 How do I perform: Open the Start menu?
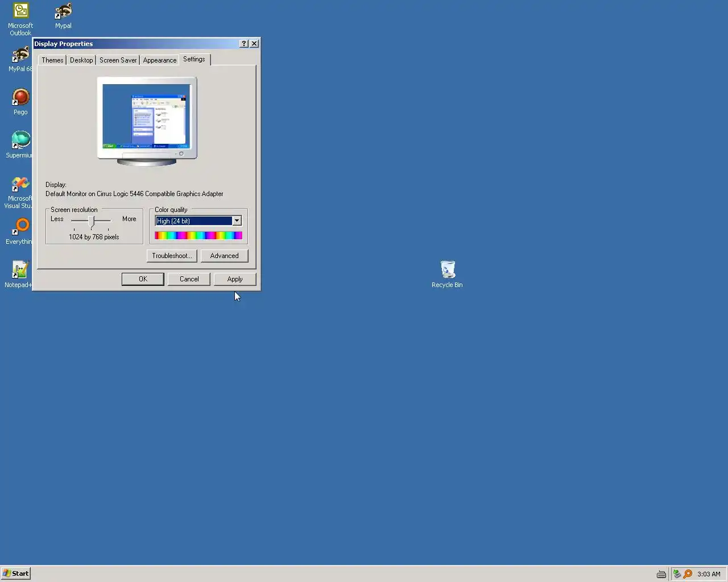click(x=15, y=573)
